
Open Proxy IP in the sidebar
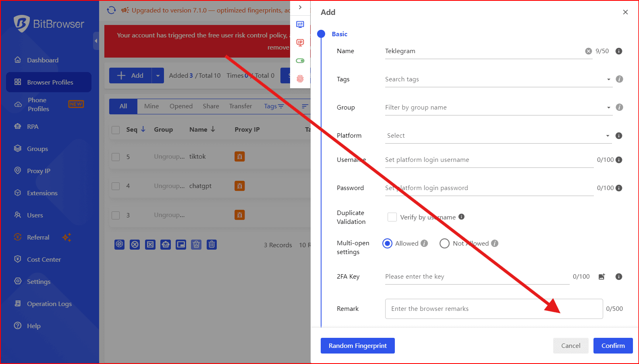coord(38,171)
